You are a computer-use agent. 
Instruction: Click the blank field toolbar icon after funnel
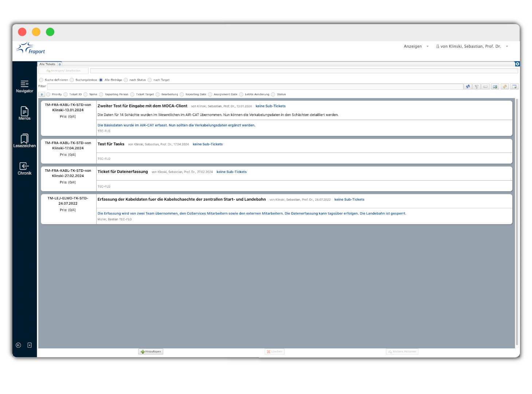(485, 86)
